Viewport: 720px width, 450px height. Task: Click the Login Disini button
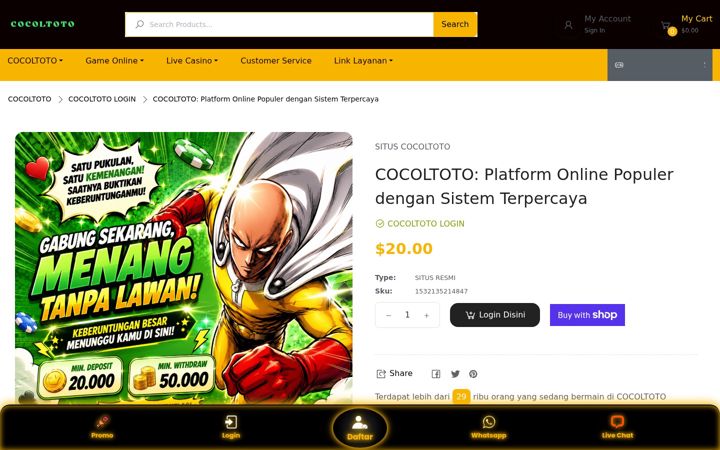(495, 315)
